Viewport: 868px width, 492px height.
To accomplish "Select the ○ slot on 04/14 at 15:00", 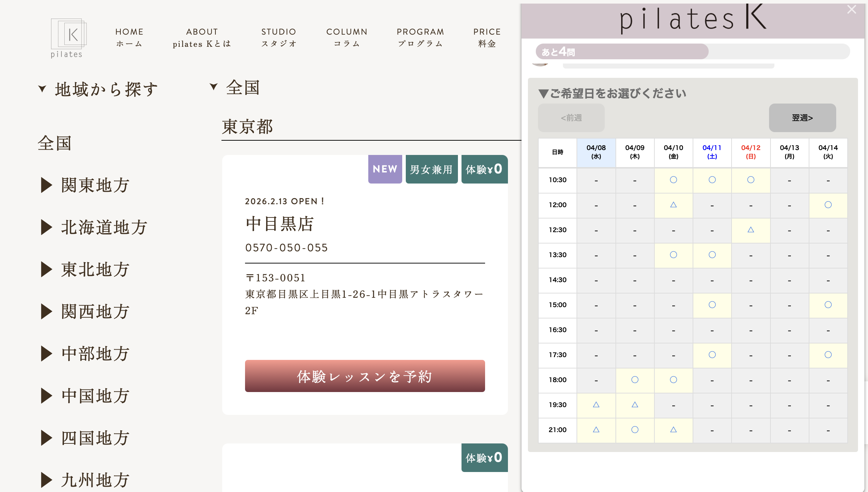I will (828, 305).
